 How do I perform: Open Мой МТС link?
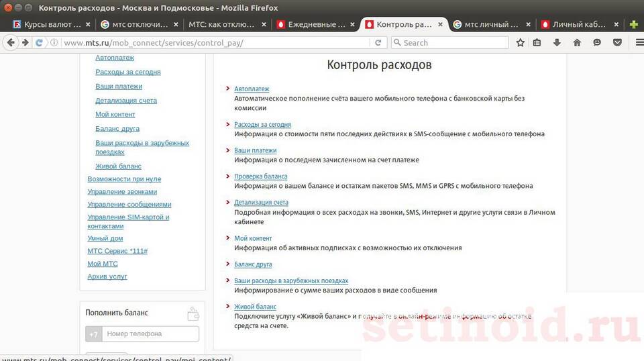(x=102, y=264)
